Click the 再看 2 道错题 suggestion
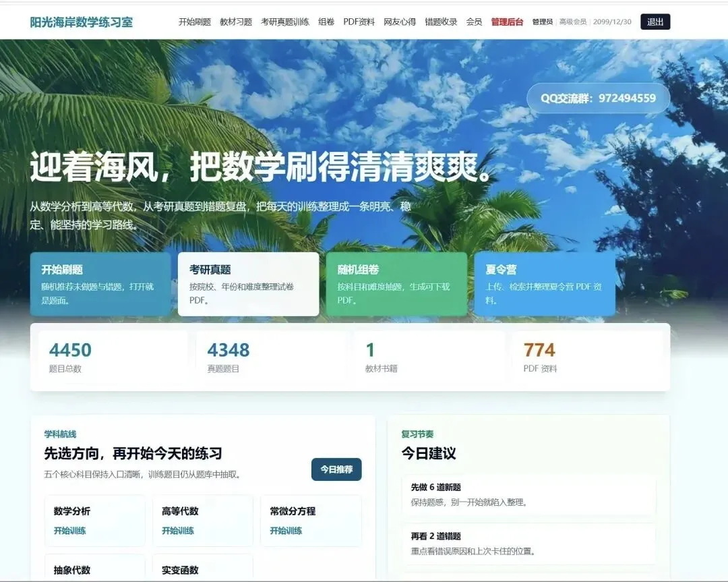728x582 pixels. [529, 544]
